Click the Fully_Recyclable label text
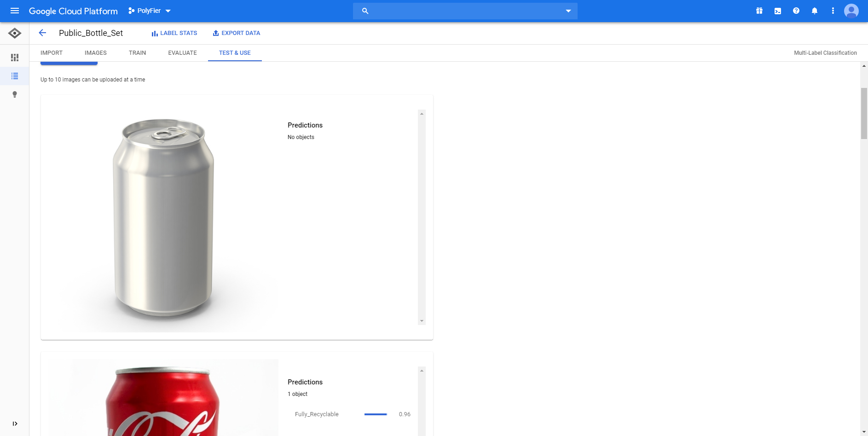Image resolution: width=868 pixels, height=436 pixels. (x=317, y=414)
